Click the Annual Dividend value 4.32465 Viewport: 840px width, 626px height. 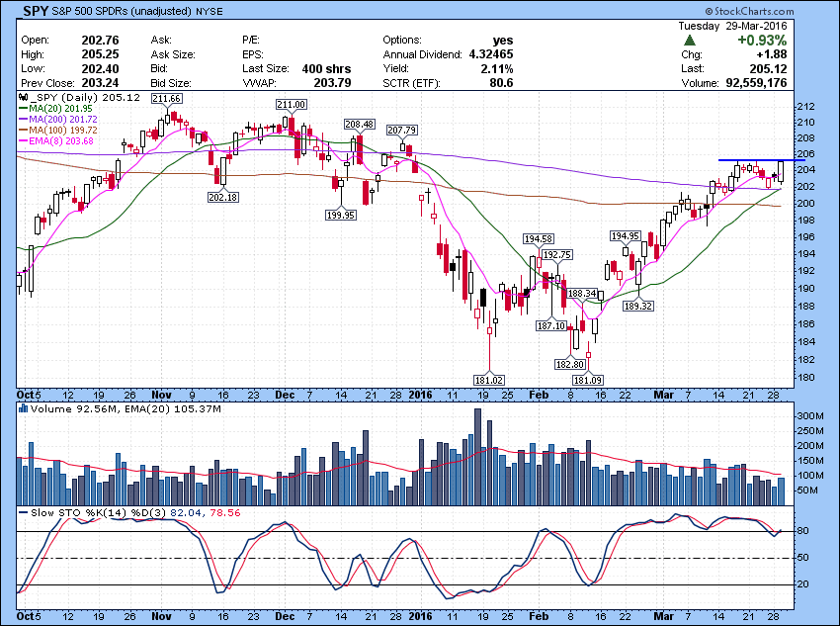point(491,54)
